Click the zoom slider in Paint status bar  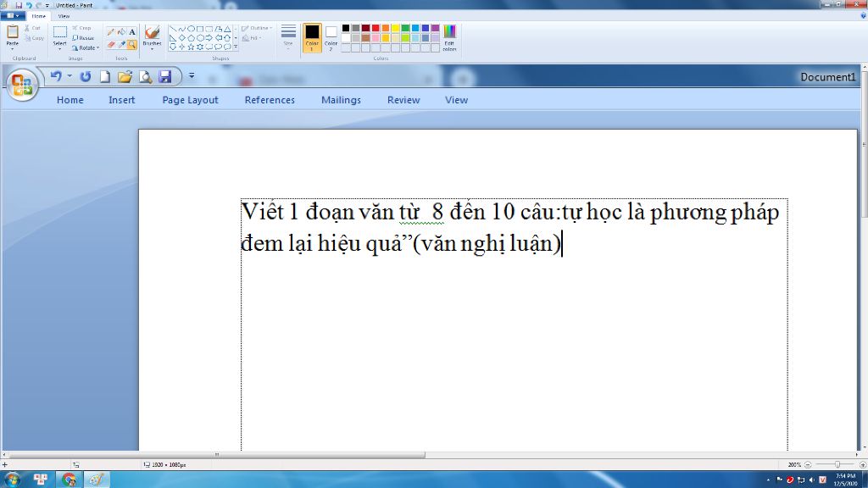(x=837, y=465)
